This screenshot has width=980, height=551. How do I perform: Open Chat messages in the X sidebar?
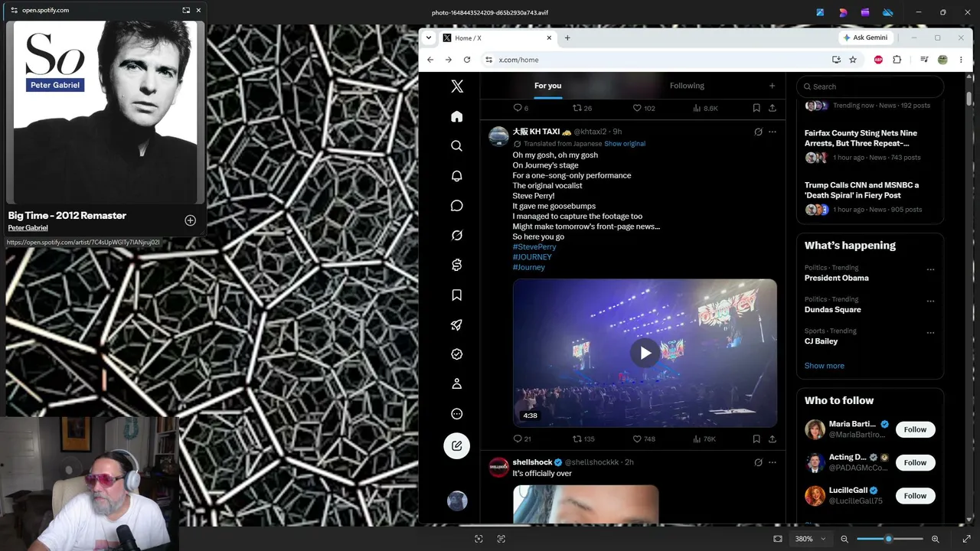pyautogui.click(x=457, y=206)
